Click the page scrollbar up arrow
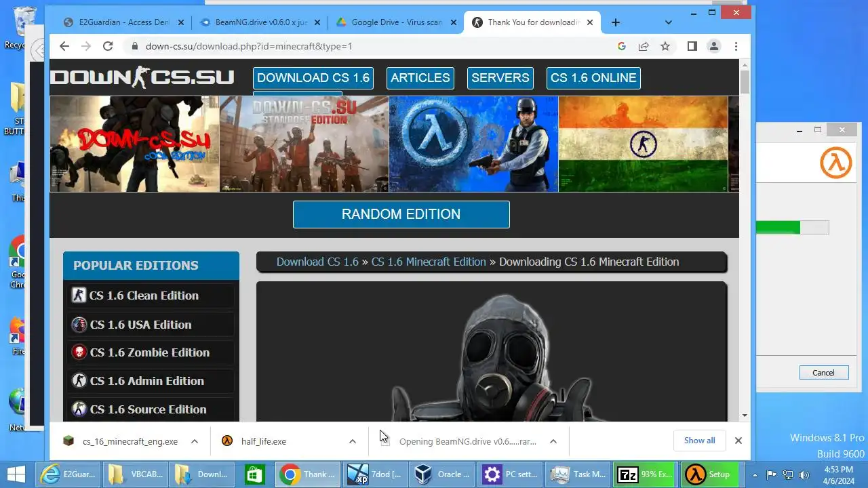The image size is (868, 488). [x=745, y=65]
